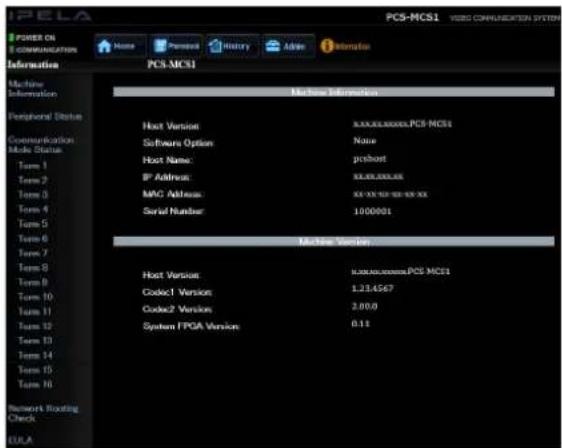Select Term 4 in sidebar
Viewport: 562px width, 448px height.
tap(33, 209)
